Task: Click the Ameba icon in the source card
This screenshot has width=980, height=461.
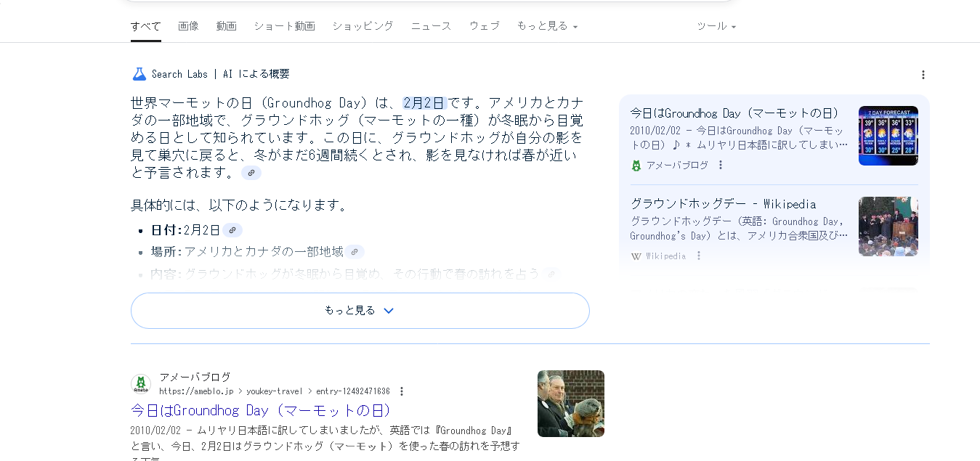Action: [636, 166]
